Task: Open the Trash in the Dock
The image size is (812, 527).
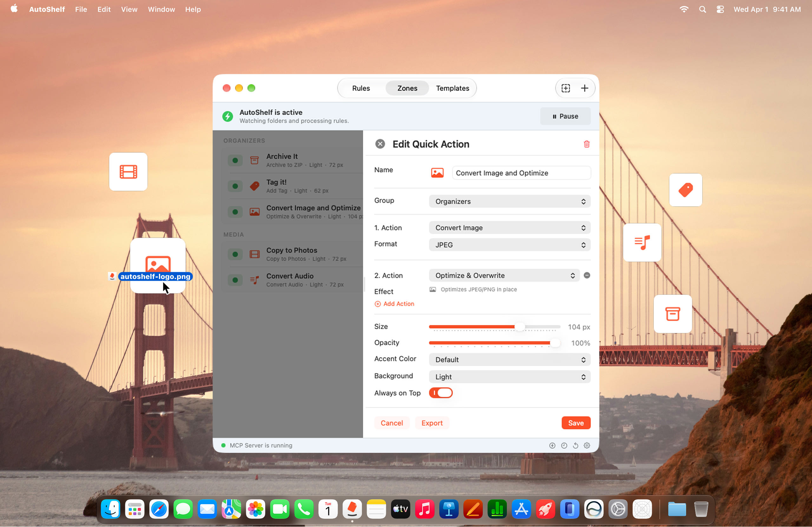Action: click(701, 510)
